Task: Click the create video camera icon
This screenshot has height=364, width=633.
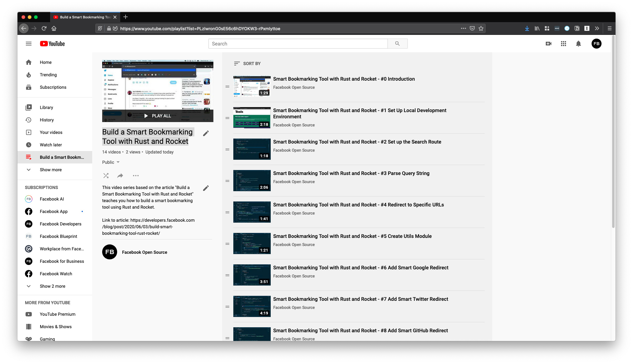Action: (x=549, y=44)
